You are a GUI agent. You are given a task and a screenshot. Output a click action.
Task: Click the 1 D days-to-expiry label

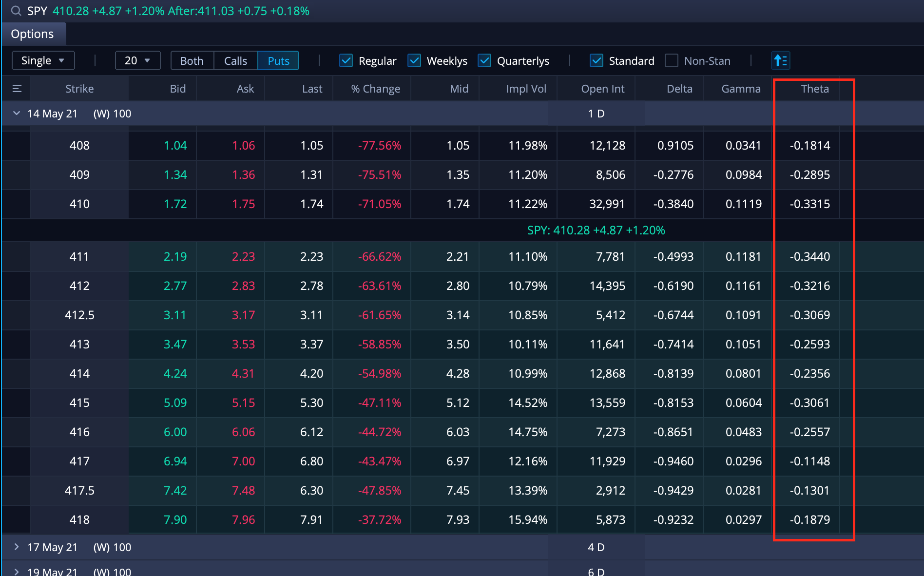tap(596, 114)
